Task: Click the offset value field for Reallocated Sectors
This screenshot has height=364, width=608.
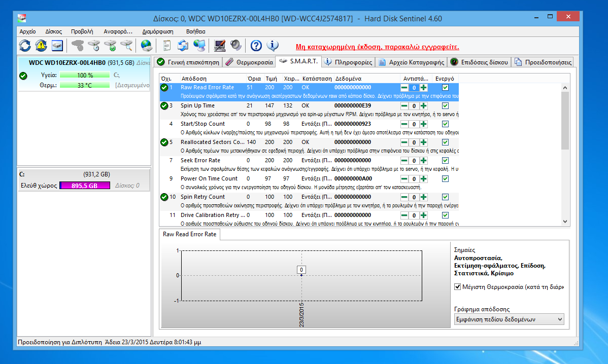Action: tap(414, 142)
